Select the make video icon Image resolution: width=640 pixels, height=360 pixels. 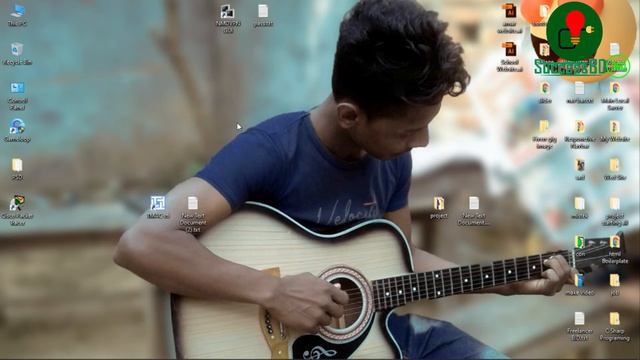click(x=580, y=284)
